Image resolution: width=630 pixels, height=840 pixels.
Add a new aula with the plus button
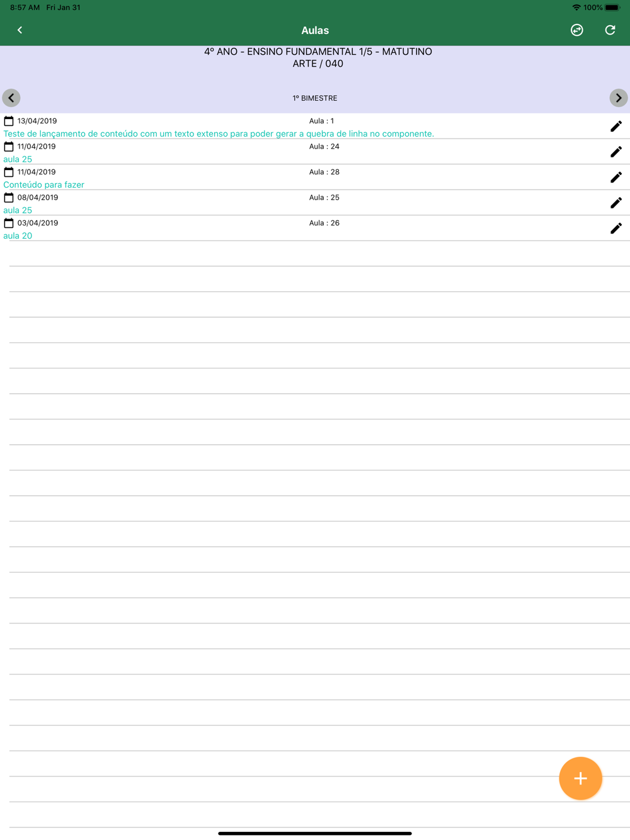coord(580,778)
